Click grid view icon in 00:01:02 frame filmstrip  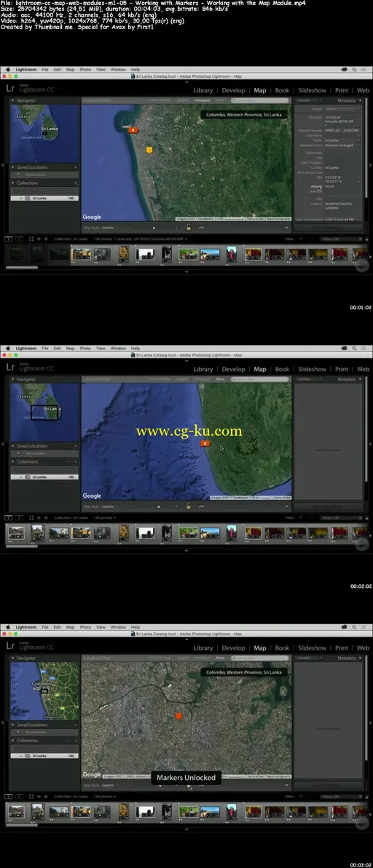pyautogui.click(x=31, y=239)
